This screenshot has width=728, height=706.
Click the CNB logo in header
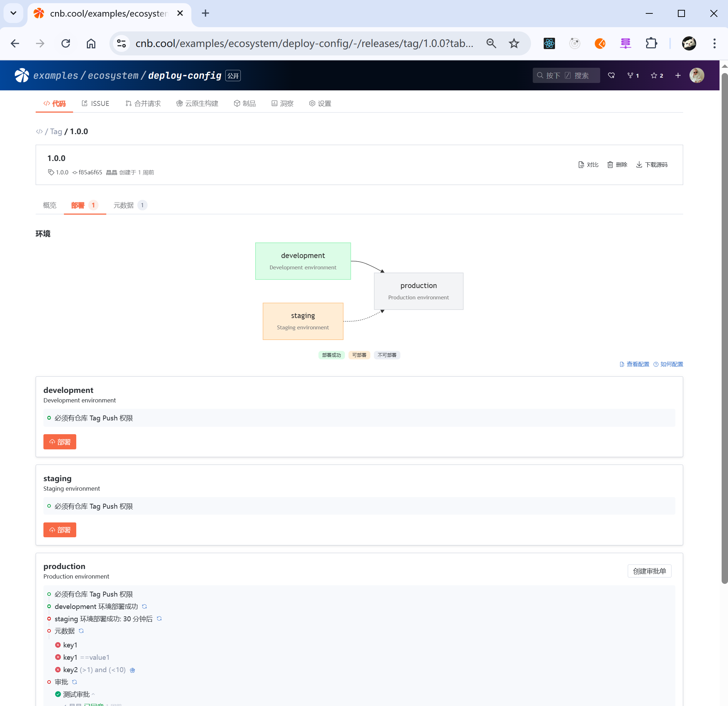pyautogui.click(x=22, y=76)
